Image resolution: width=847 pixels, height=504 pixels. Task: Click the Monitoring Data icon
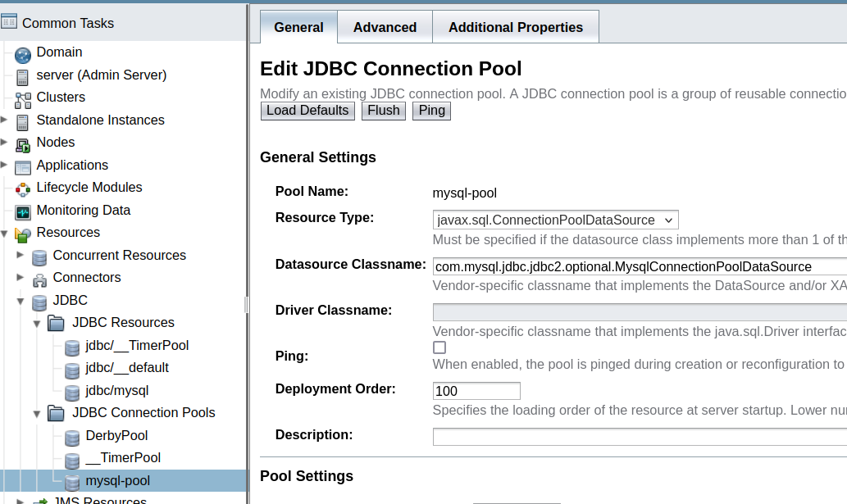23,211
